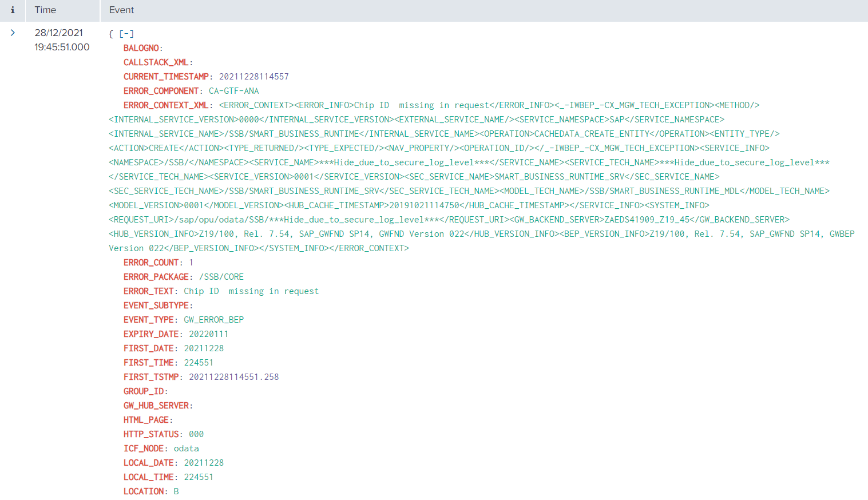
Task: Click the LOCATION value B
Action: tap(176, 491)
